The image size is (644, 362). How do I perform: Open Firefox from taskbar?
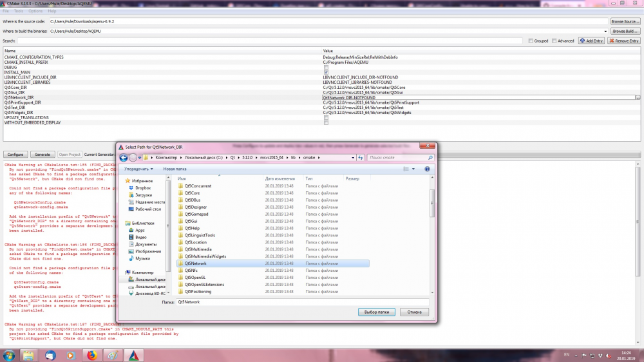92,356
